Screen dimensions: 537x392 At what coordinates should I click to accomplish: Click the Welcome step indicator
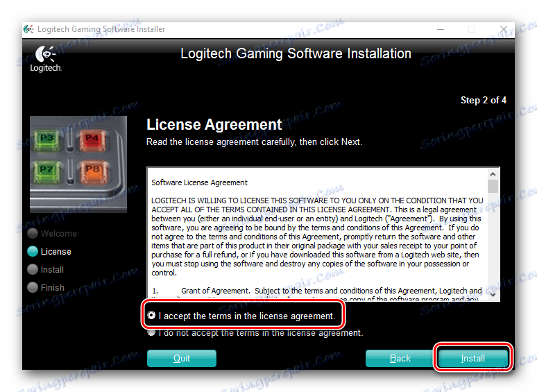[33, 234]
